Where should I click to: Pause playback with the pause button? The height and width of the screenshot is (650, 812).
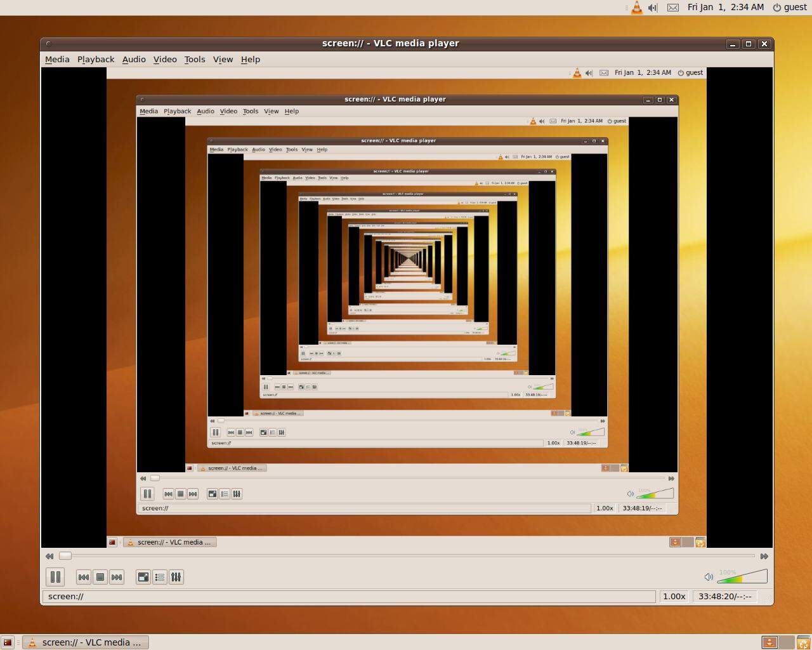pyautogui.click(x=55, y=577)
